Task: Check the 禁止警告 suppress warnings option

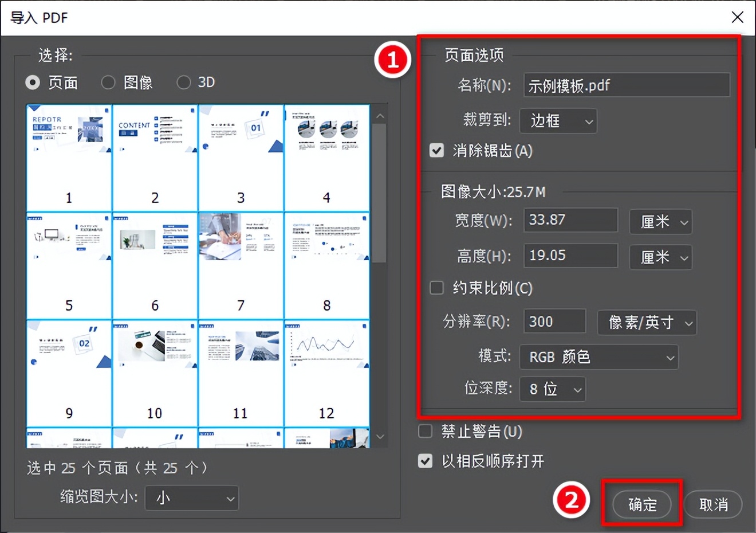Action: click(x=425, y=431)
